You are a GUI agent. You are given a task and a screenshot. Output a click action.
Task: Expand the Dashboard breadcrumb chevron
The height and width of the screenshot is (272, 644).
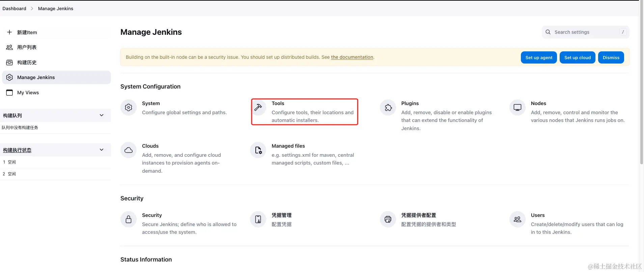coord(32,8)
